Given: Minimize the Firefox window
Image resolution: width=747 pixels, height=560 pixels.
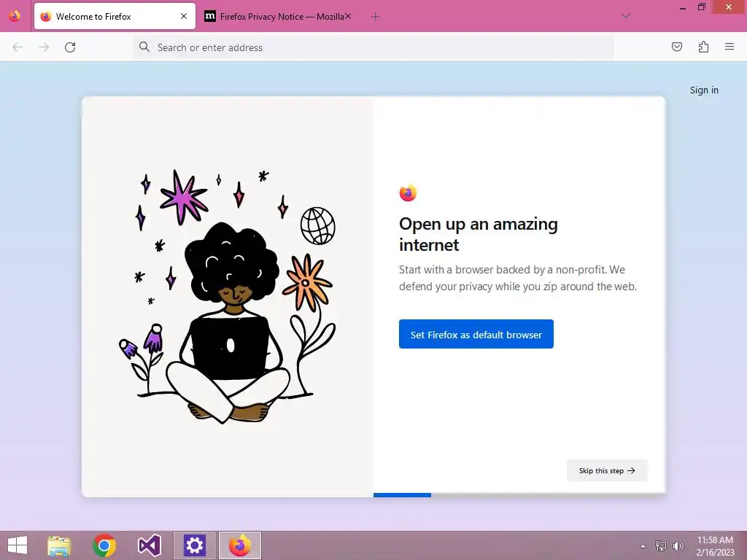Looking at the screenshot, I should coord(683,7).
